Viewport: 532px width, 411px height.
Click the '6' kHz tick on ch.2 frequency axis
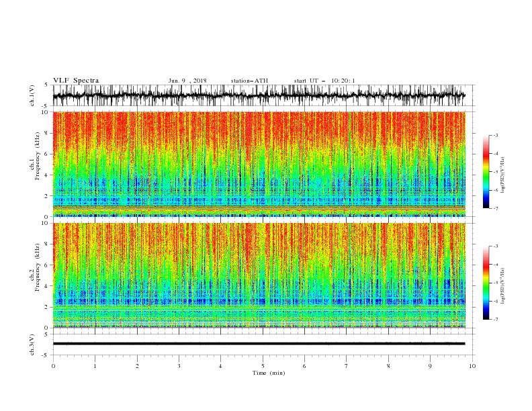pyautogui.click(x=47, y=265)
